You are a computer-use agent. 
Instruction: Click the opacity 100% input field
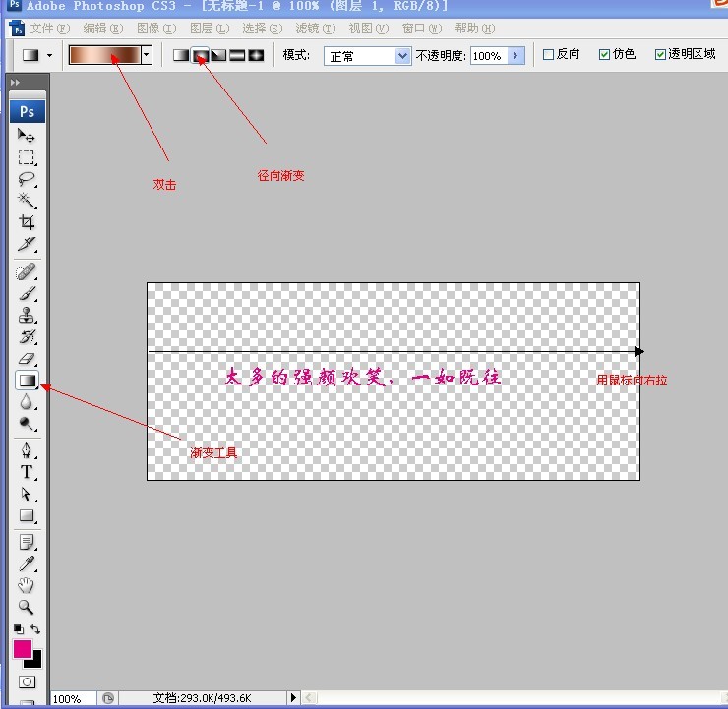click(x=489, y=56)
